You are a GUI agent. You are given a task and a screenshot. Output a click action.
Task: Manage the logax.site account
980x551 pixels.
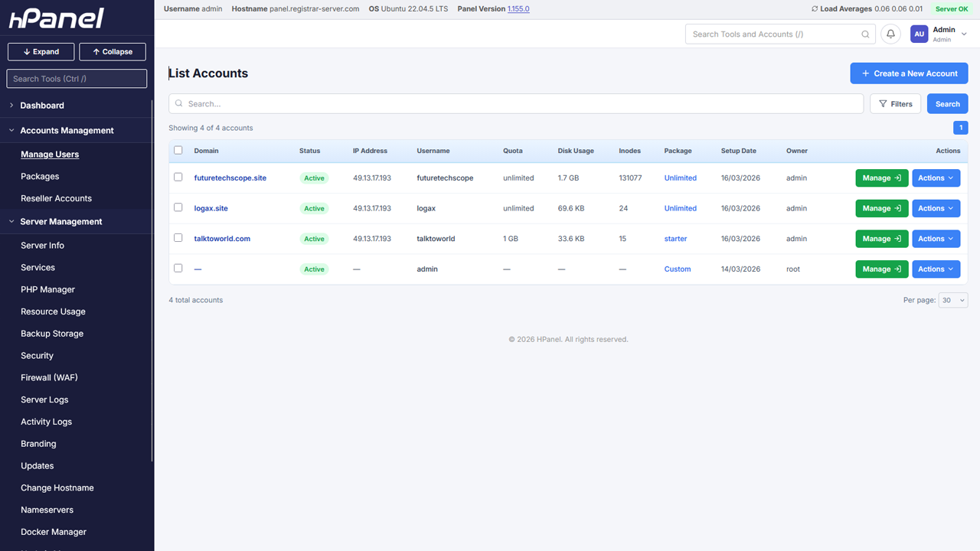click(882, 208)
